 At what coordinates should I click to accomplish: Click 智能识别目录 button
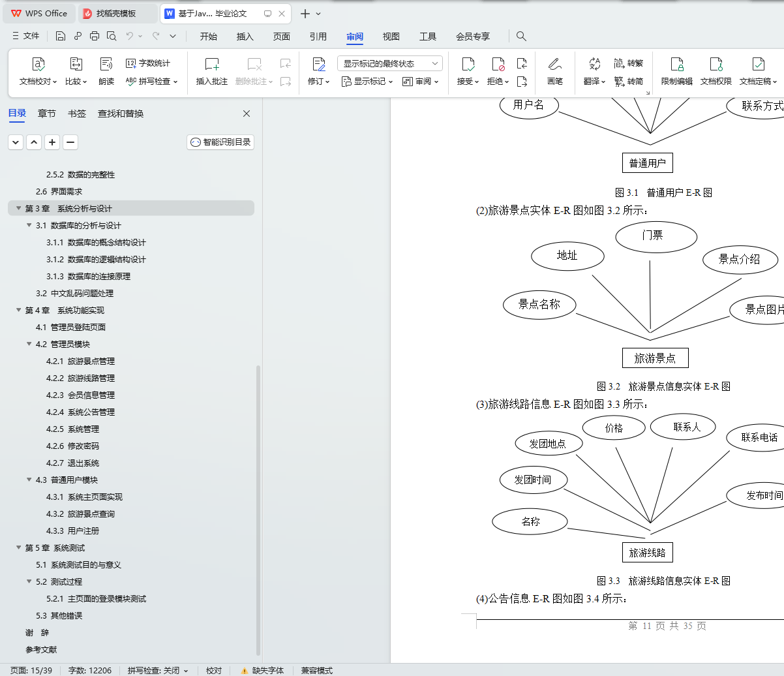pos(220,142)
